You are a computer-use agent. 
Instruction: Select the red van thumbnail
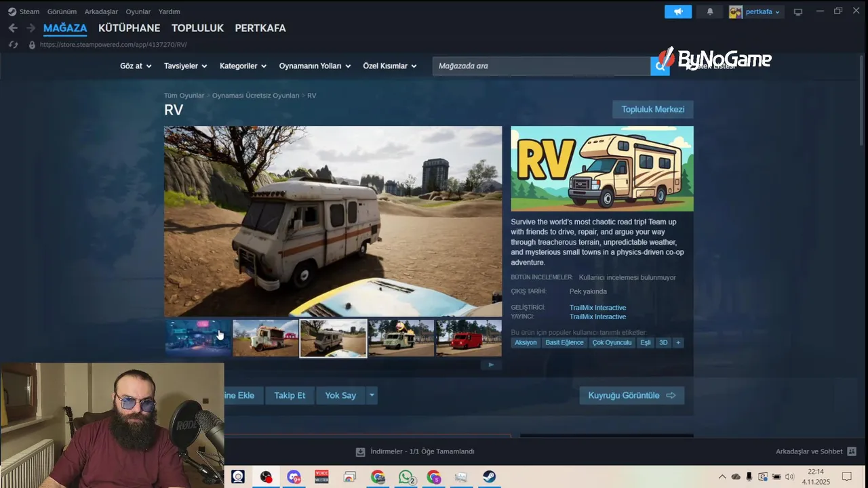[469, 338]
